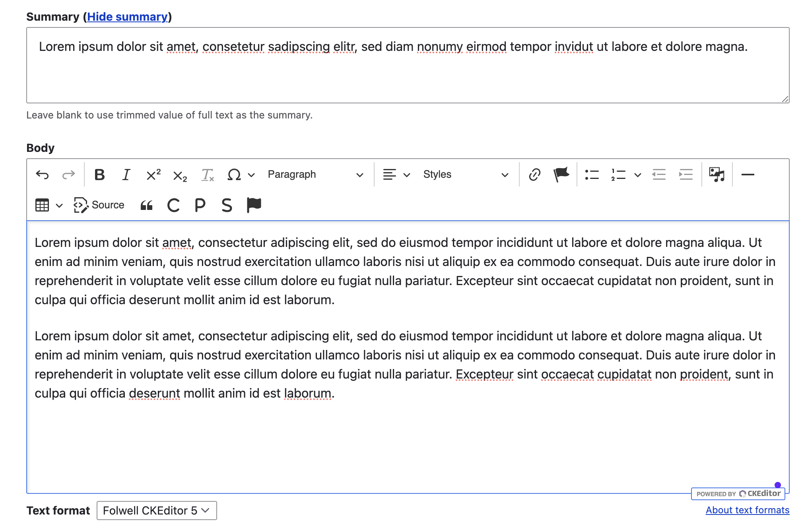Click the Hide summary link
The width and height of the screenshot is (804, 532).
click(x=127, y=17)
